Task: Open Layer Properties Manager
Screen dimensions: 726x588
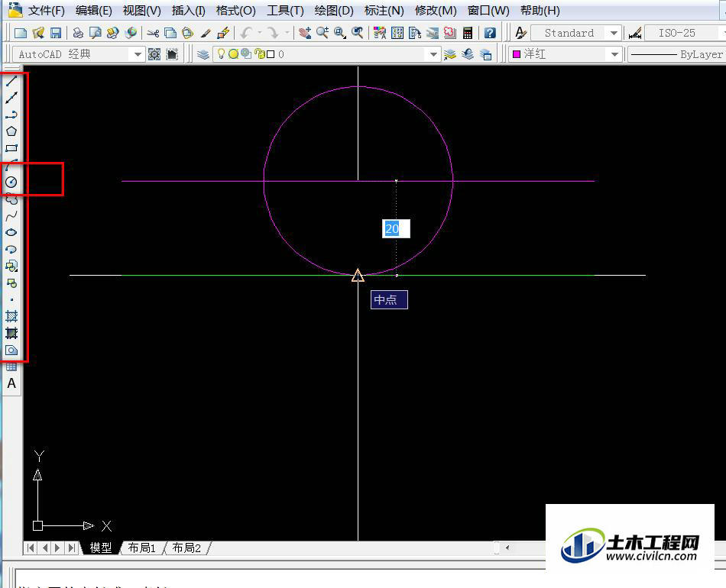Action: click(x=203, y=54)
